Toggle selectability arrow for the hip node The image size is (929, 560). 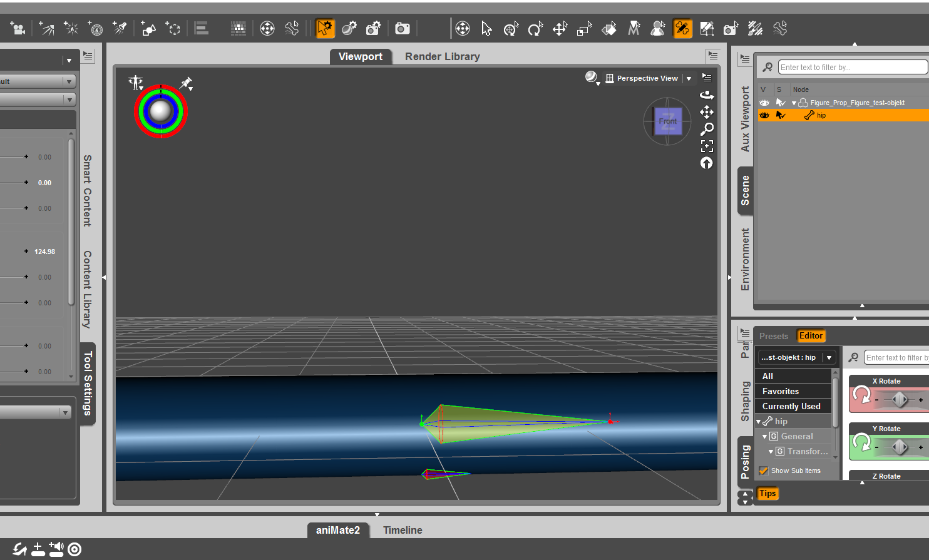pos(781,115)
